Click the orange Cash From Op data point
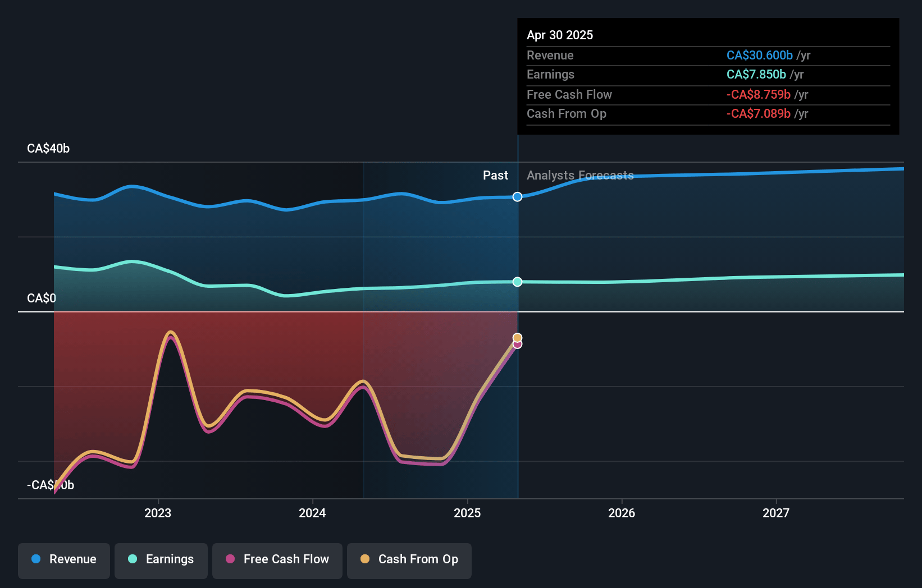922x588 pixels. click(x=518, y=338)
